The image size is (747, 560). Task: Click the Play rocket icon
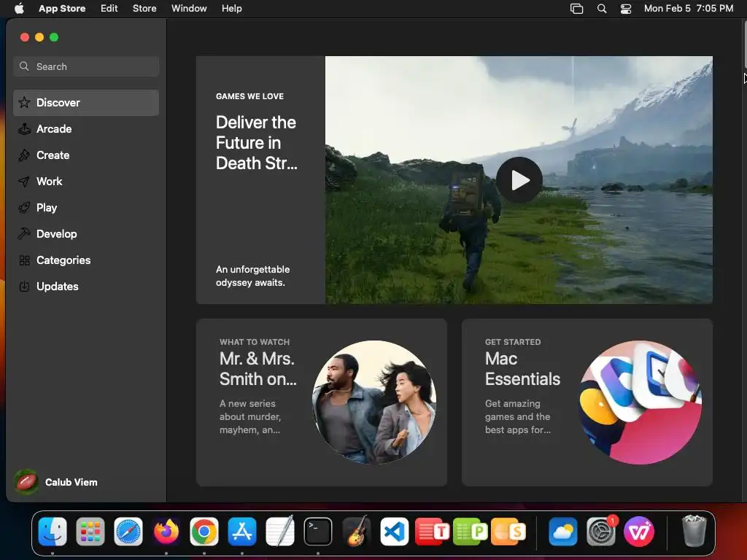[x=24, y=208]
